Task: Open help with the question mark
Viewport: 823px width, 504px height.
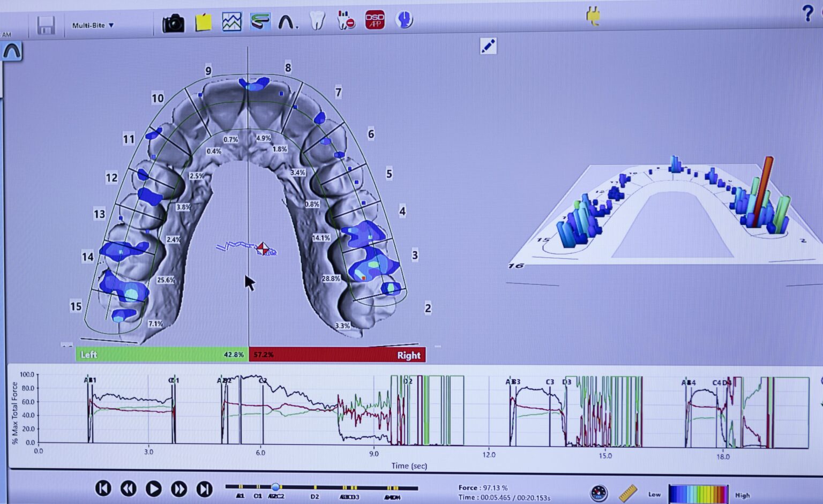Action: pyautogui.click(x=807, y=13)
